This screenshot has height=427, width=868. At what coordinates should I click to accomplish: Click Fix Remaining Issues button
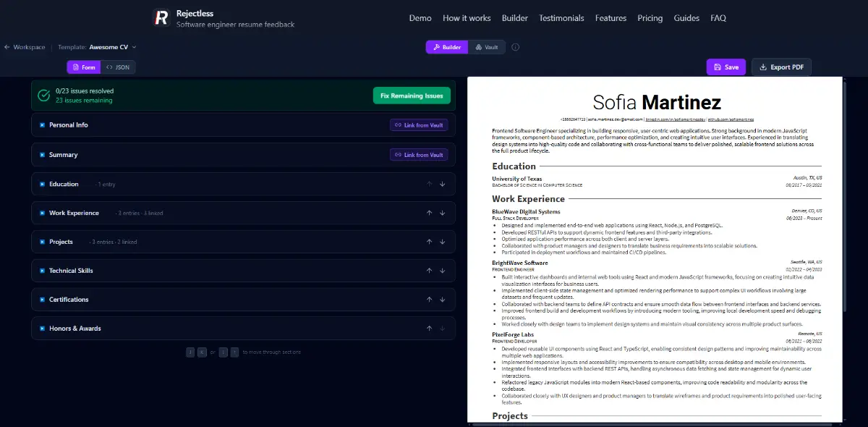coord(412,96)
